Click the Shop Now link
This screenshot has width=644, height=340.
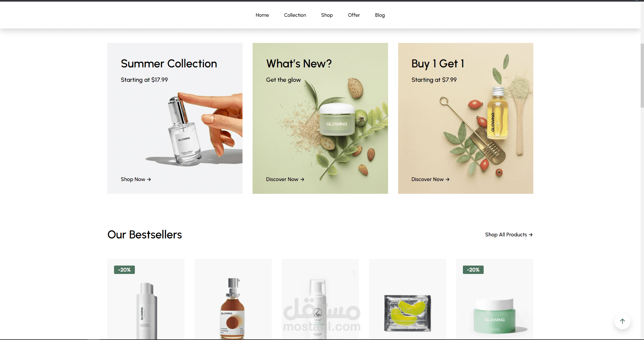click(x=136, y=179)
